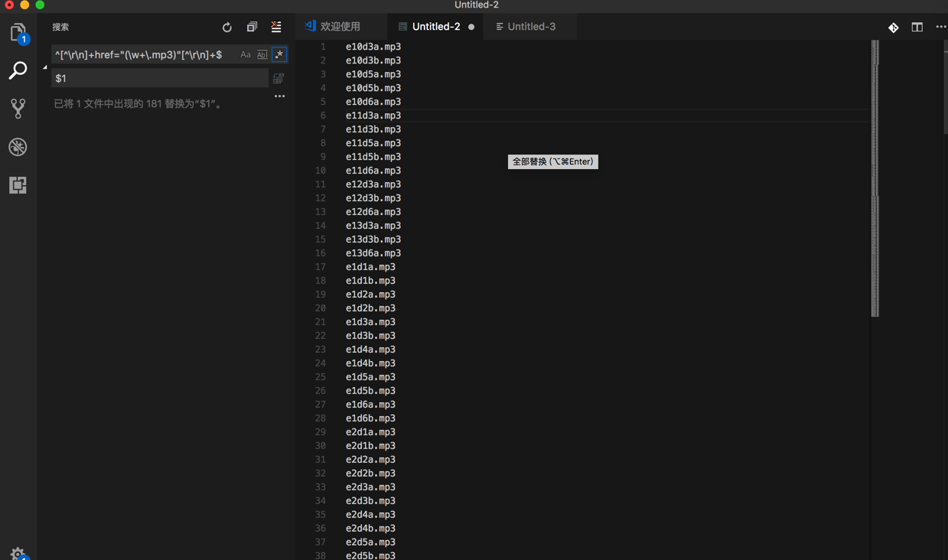Collapse the replace field toggle arrow
This screenshot has width=948, height=560.
coord(44,67)
